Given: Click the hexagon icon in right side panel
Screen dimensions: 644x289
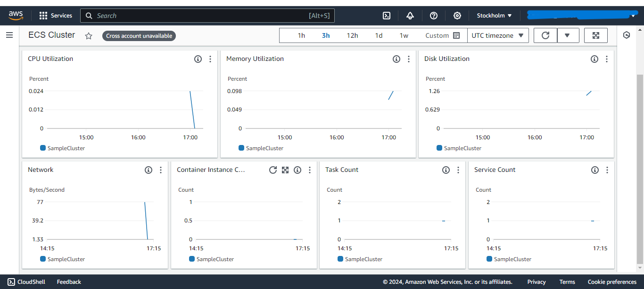Looking at the screenshot, I should tap(627, 35).
